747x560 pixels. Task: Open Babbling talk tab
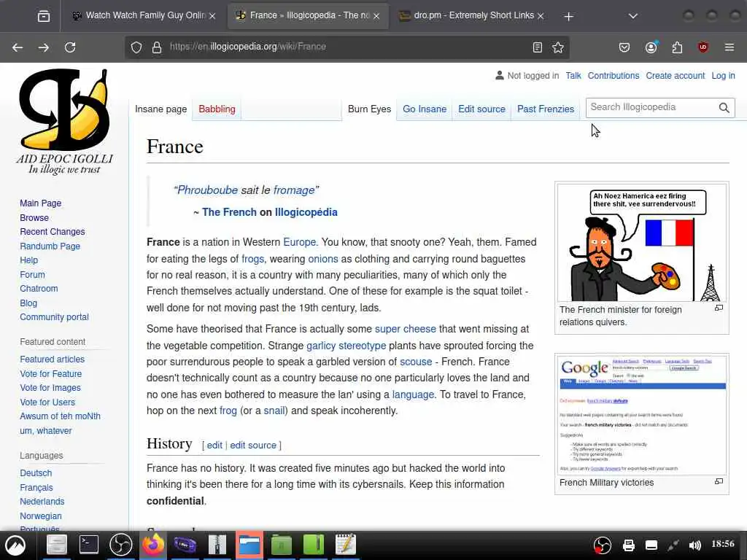point(217,109)
